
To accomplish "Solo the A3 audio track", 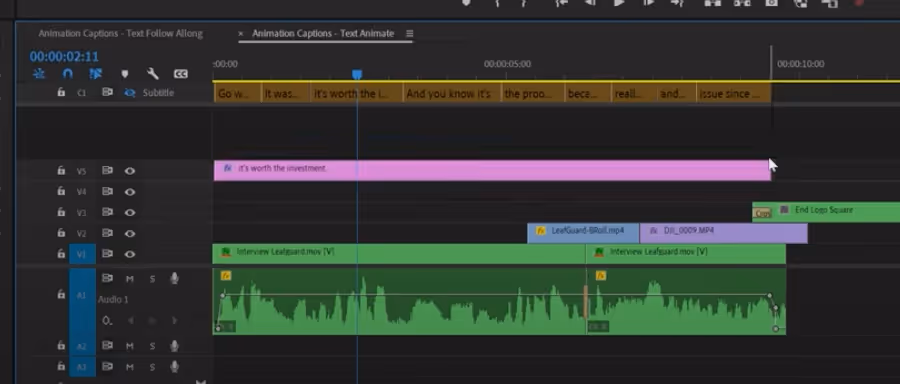I will 152,367.
